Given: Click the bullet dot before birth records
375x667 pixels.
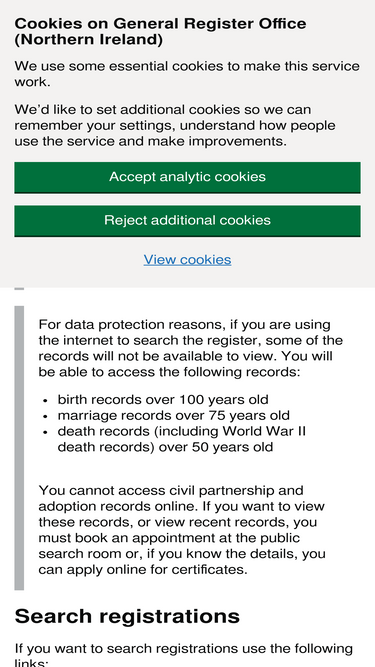Looking at the screenshot, I should click(x=46, y=401).
